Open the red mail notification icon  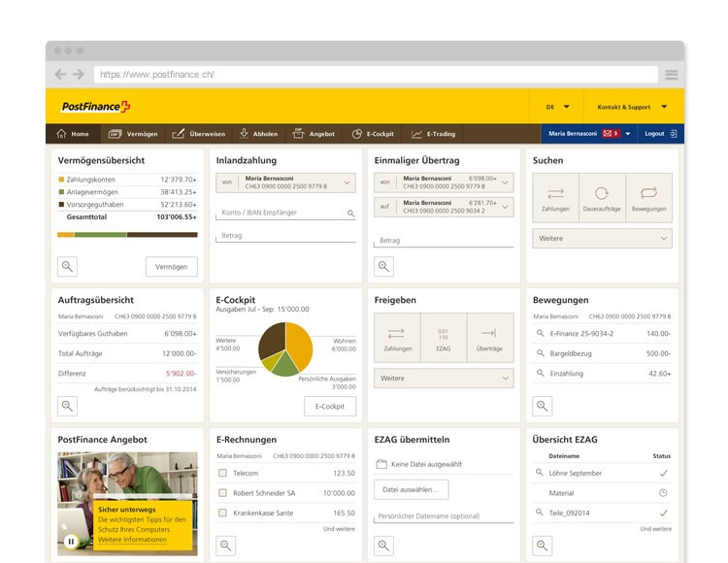pyautogui.click(x=611, y=134)
